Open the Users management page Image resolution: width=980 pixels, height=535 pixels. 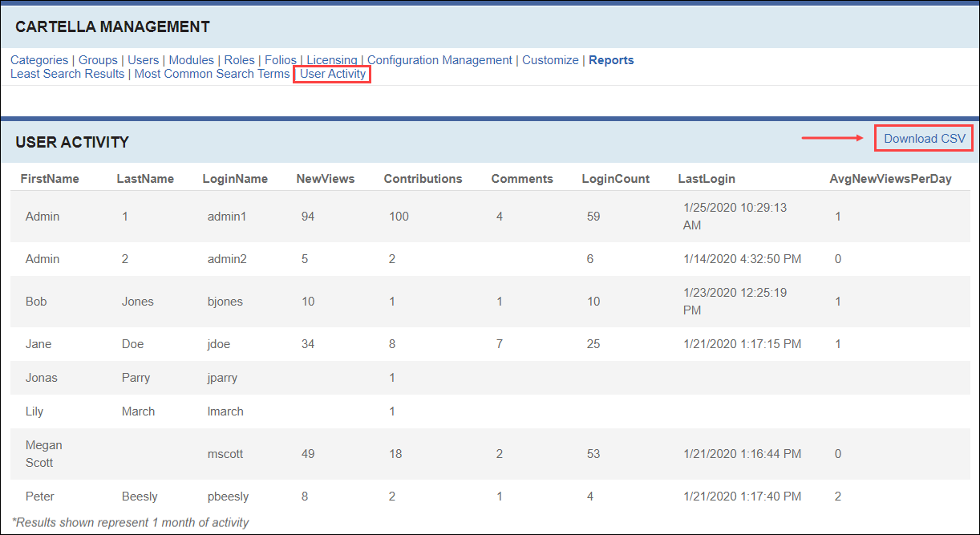pos(144,60)
